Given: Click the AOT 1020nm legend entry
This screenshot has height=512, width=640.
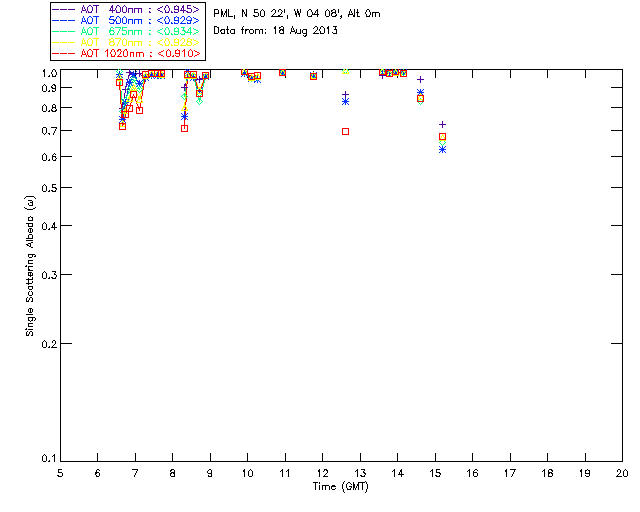Looking at the screenshot, I should tap(127, 53).
